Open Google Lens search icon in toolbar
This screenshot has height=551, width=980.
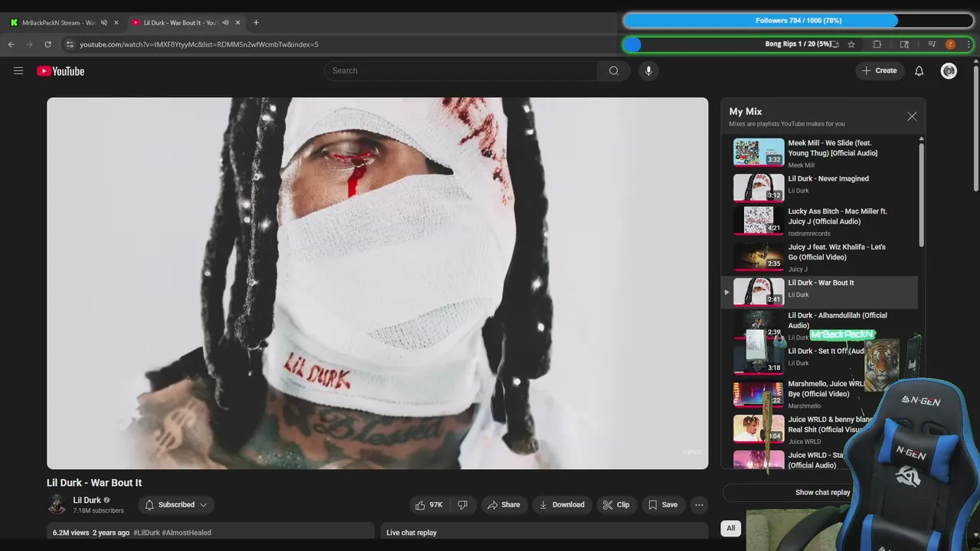click(904, 44)
